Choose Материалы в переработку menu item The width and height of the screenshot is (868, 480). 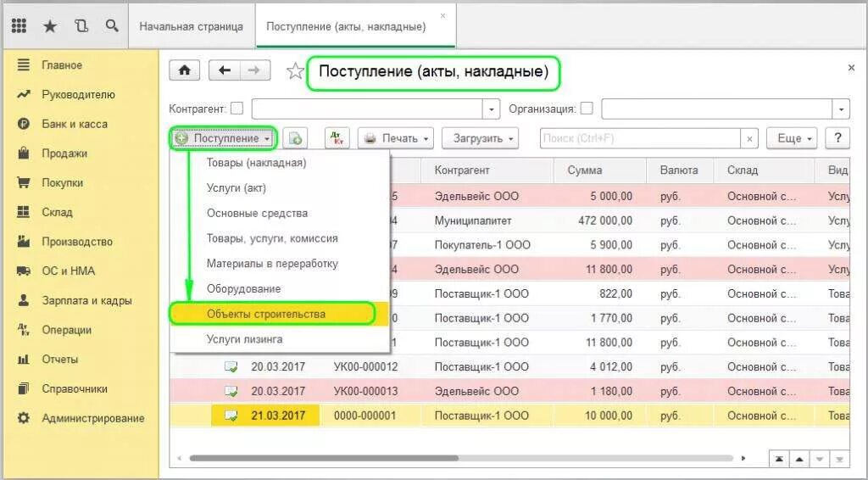click(x=272, y=264)
